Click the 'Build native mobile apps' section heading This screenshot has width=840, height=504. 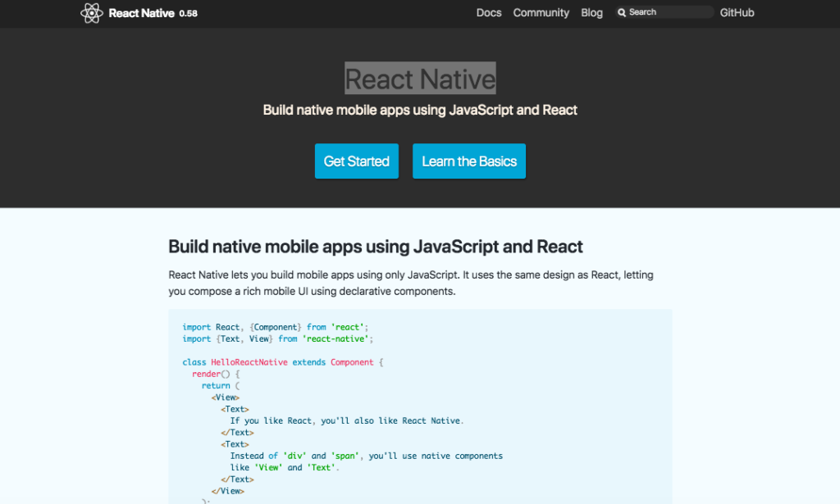coord(376,246)
